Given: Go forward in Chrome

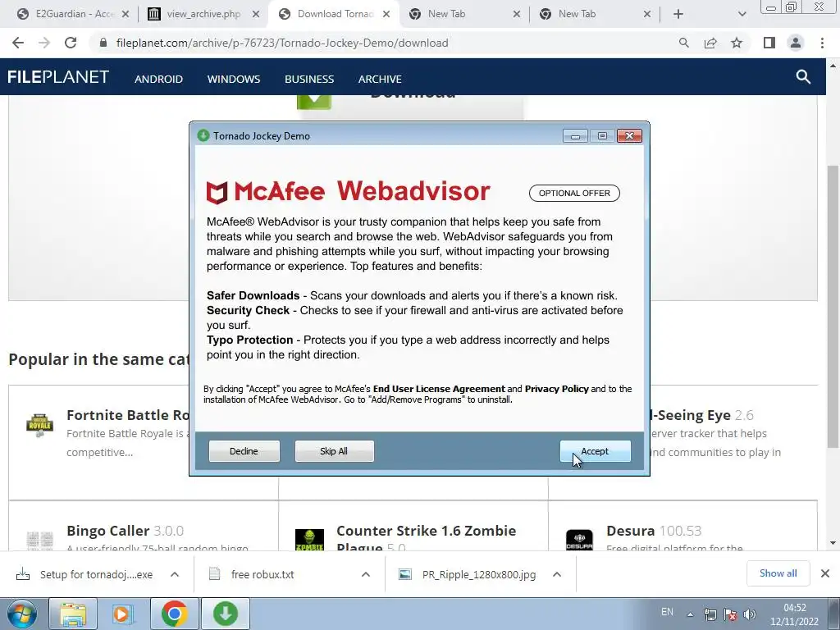Looking at the screenshot, I should point(44,43).
